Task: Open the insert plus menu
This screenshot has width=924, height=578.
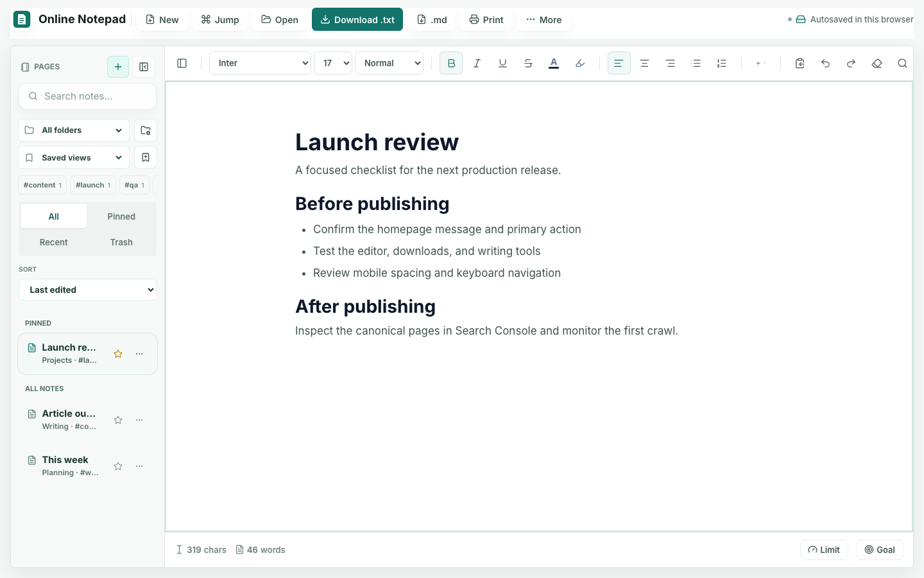Action: [761, 63]
